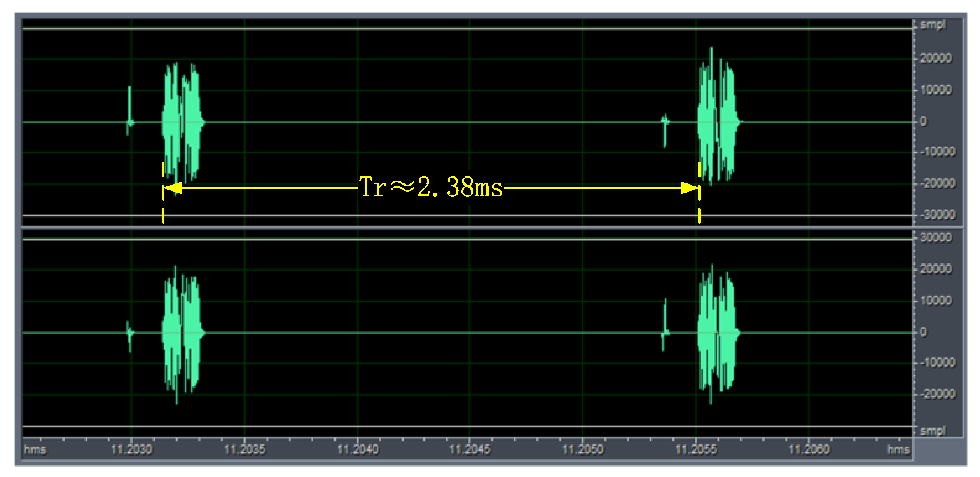This screenshot has height=477, width=980.
Task: Click the right "hms" label on the time ruler
Action: point(899,450)
